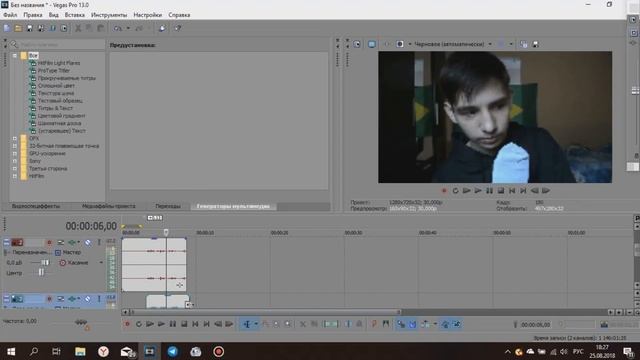Image resolution: width=640 pixels, height=360 pixels.
Task: Click the preview Pause button
Action: [x=489, y=191]
